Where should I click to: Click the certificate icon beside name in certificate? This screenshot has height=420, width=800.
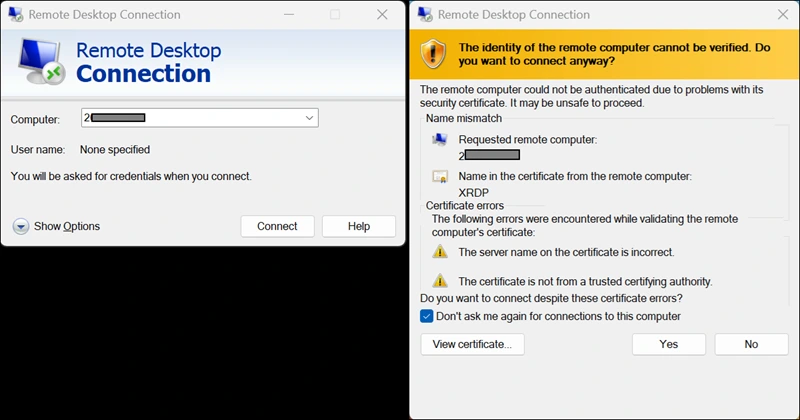coord(440,177)
